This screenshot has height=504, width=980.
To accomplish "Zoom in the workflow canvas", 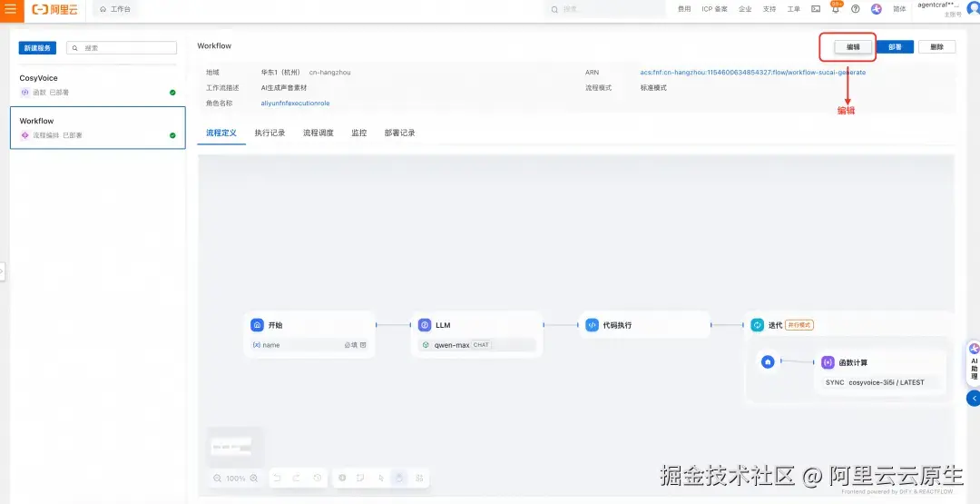I will [254, 479].
